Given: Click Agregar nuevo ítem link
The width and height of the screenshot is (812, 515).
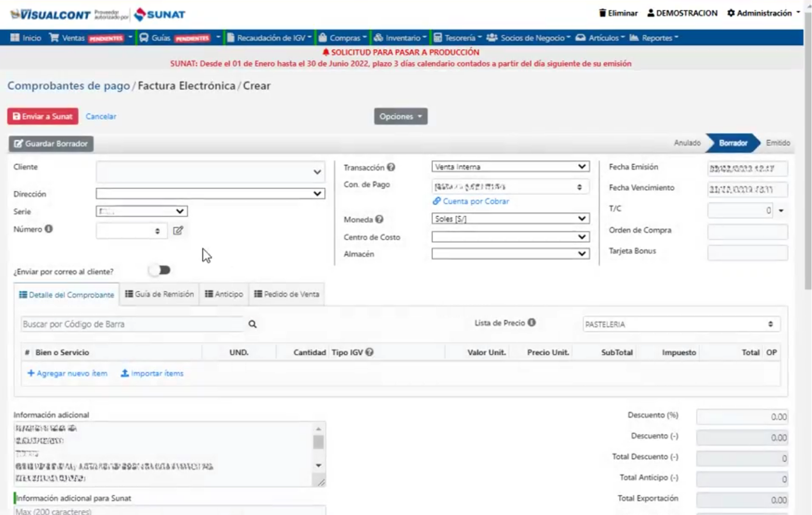Looking at the screenshot, I should [67, 373].
